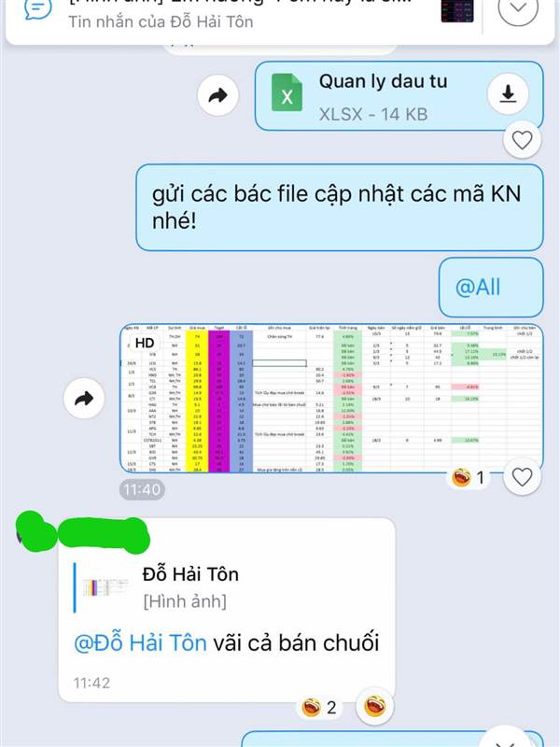The width and height of the screenshot is (560, 747).
Task: Like the spreadsheet image with heart
Action: click(522, 477)
